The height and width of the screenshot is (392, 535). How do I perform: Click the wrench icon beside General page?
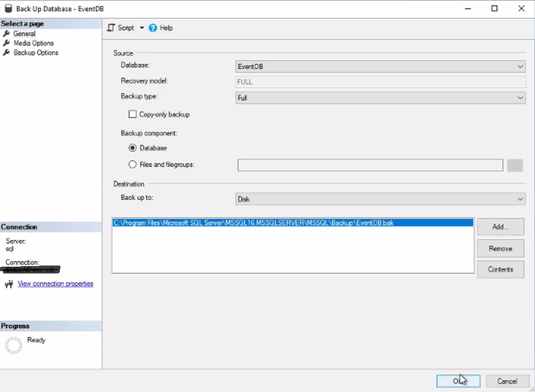(7, 34)
